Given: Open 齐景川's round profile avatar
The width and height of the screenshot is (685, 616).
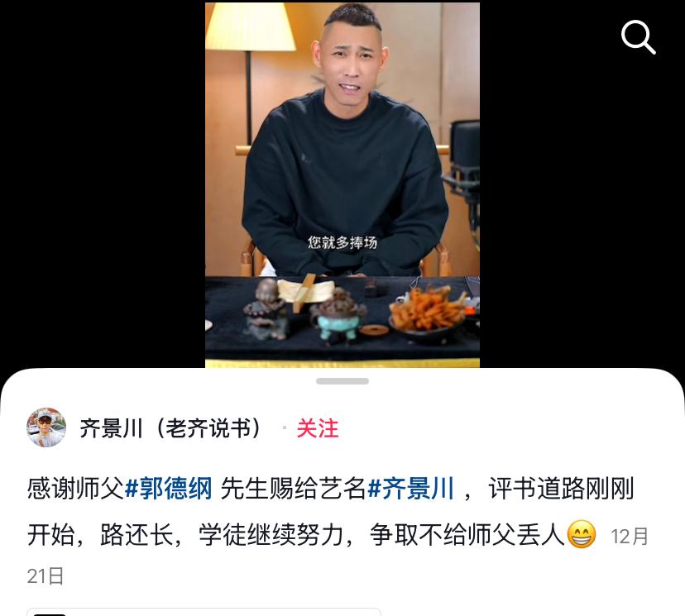Looking at the screenshot, I should click(x=46, y=427).
